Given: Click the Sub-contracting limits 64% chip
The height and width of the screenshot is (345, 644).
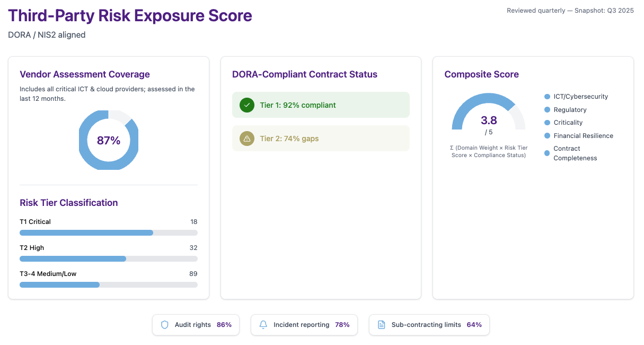Looking at the screenshot, I should click(x=429, y=325).
